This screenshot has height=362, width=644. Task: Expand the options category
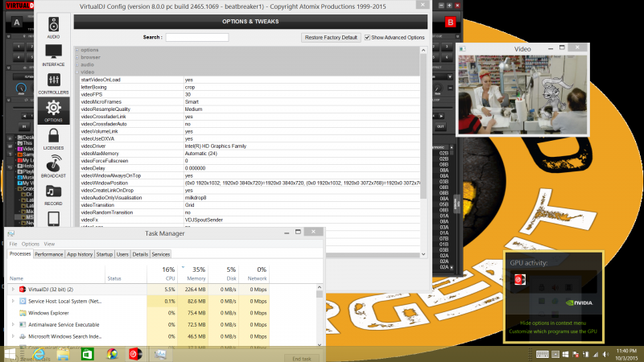[76, 50]
